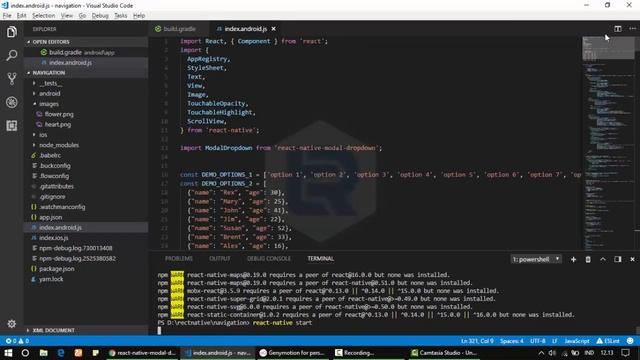This screenshot has width=640, height=360.
Task: Open the Tasks menu
Action: tap(120, 16)
